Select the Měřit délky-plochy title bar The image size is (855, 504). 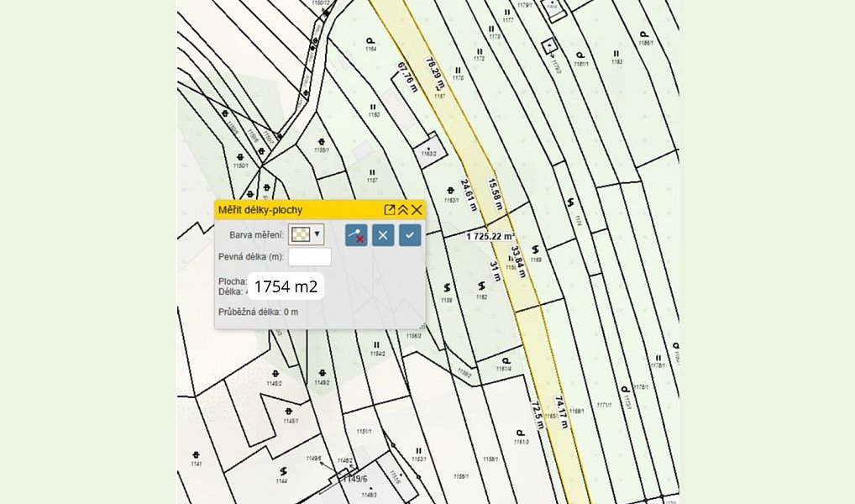tap(320, 210)
